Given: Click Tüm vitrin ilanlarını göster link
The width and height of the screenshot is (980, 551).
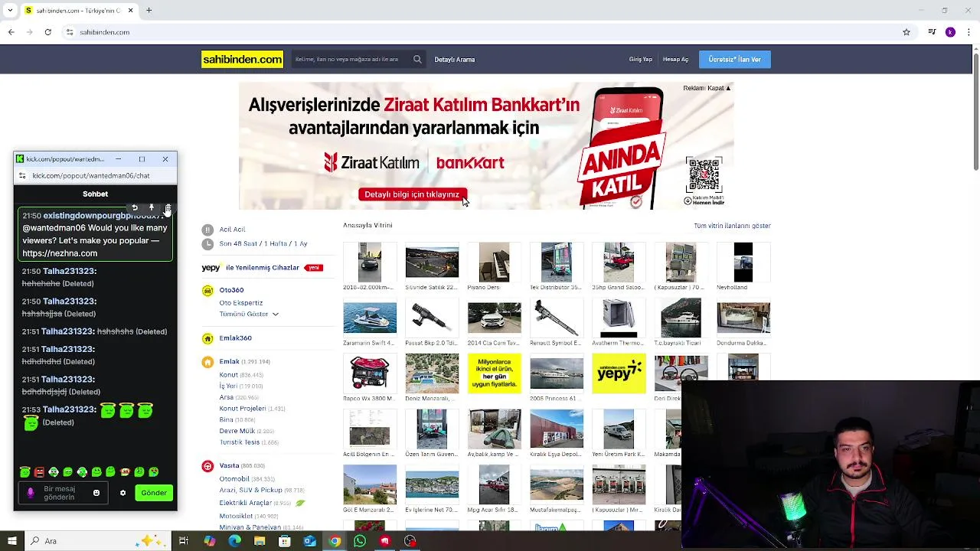Looking at the screenshot, I should pyautogui.click(x=732, y=226).
